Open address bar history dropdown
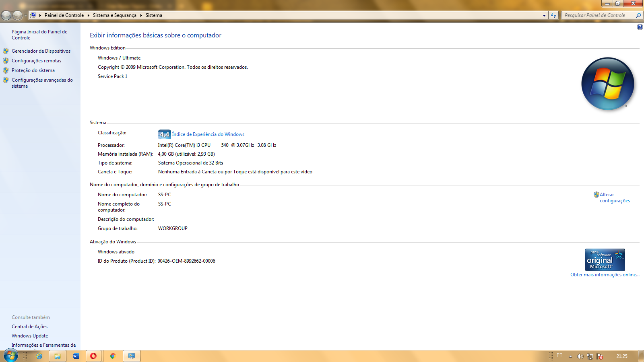Screen dimensions: 644x362 544,15
